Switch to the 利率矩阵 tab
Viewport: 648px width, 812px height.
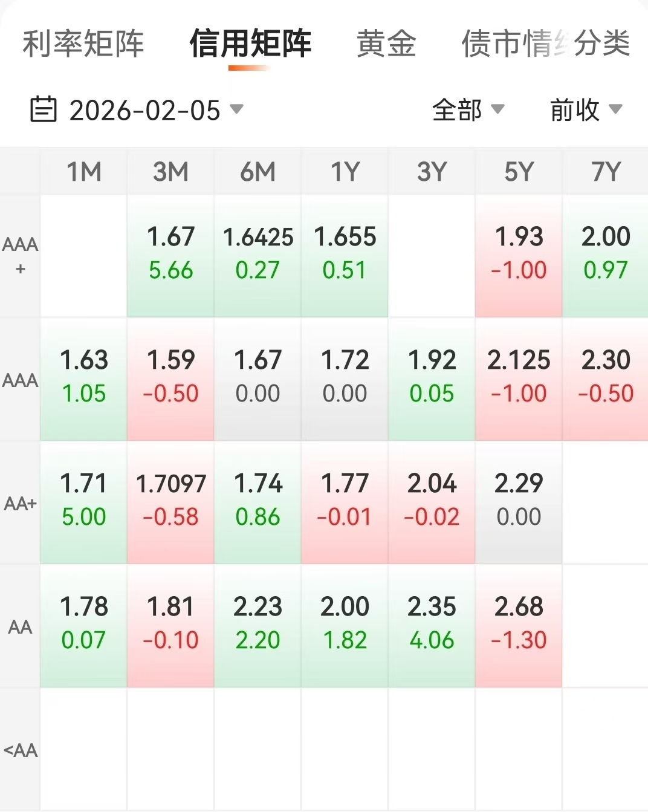point(83,44)
